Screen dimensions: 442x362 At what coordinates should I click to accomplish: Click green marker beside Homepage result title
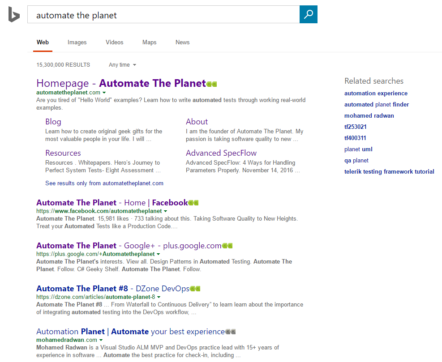pos(212,84)
